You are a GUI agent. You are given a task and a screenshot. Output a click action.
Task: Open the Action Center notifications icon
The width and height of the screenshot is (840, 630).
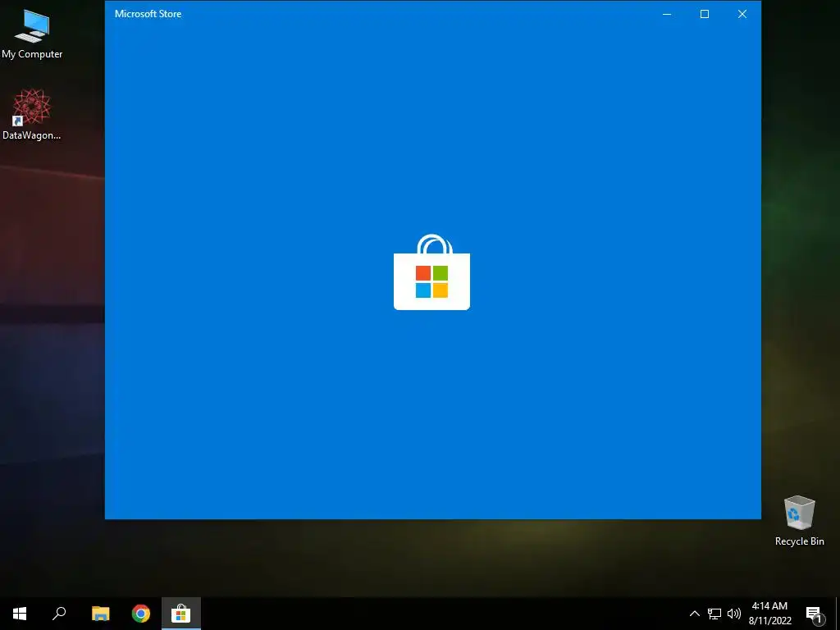tap(814, 614)
